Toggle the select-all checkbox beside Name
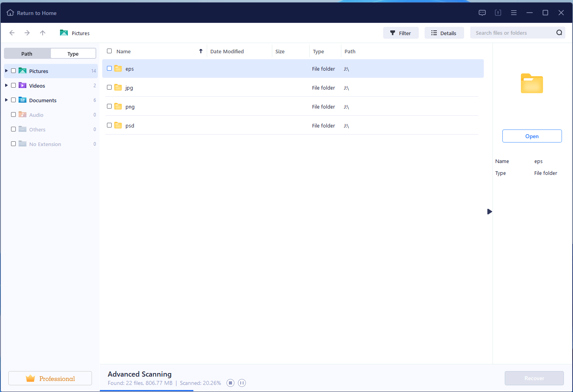 click(x=109, y=51)
